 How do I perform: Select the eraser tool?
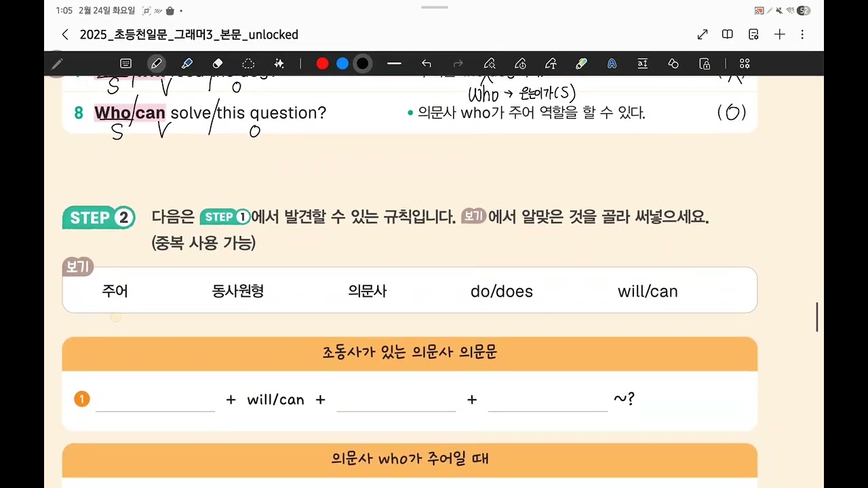pyautogui.click(x=218, y=64)
